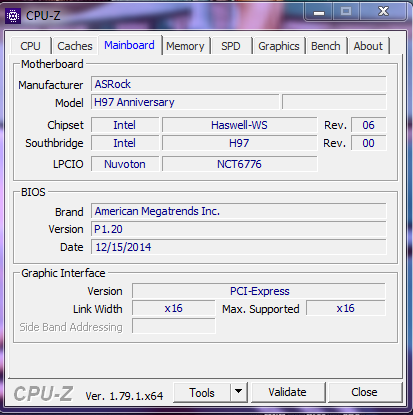Viewport: 413px width, 415px height.
Task: Select the Mainboard tab
Action: [x=129, y=45]
